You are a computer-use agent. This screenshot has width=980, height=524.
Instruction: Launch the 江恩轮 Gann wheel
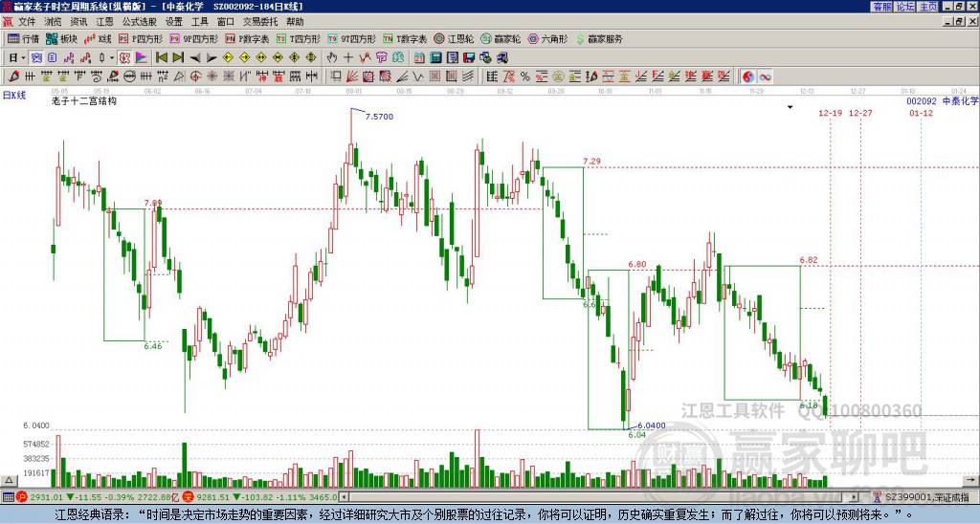coord(454,38)
